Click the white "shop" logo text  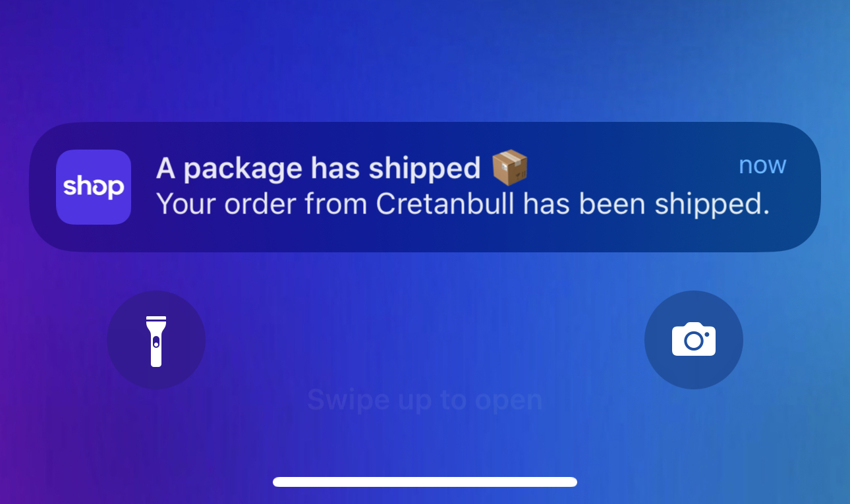94,187
